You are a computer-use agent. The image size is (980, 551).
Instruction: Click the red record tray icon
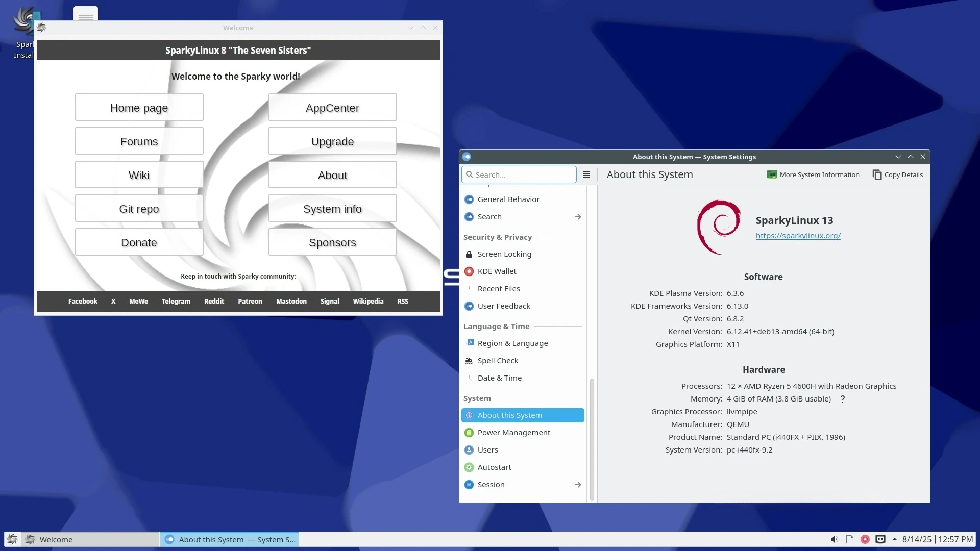[865, 539]
